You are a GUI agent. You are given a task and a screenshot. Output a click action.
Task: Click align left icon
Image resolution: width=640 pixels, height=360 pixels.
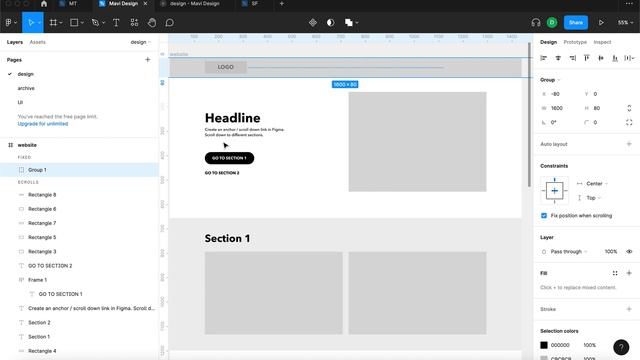pos(544,58)
